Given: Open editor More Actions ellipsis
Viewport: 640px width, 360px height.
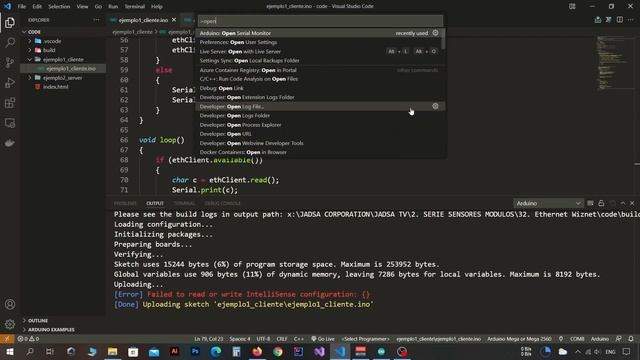Looking at the screenshot, I should 631,20.
